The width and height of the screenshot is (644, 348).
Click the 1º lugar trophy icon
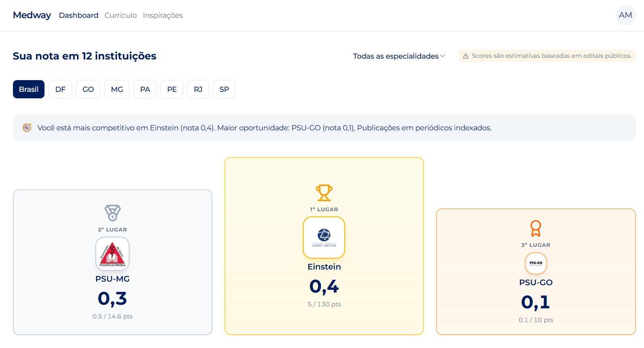pyautogui.click(x=324, y=193)
